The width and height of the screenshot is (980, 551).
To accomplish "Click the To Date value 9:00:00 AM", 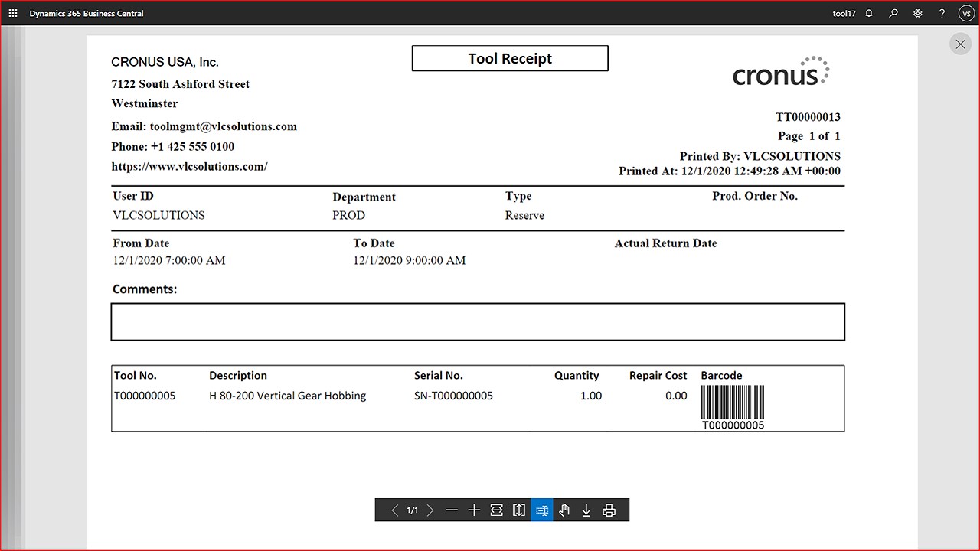I will click(410, 260).
